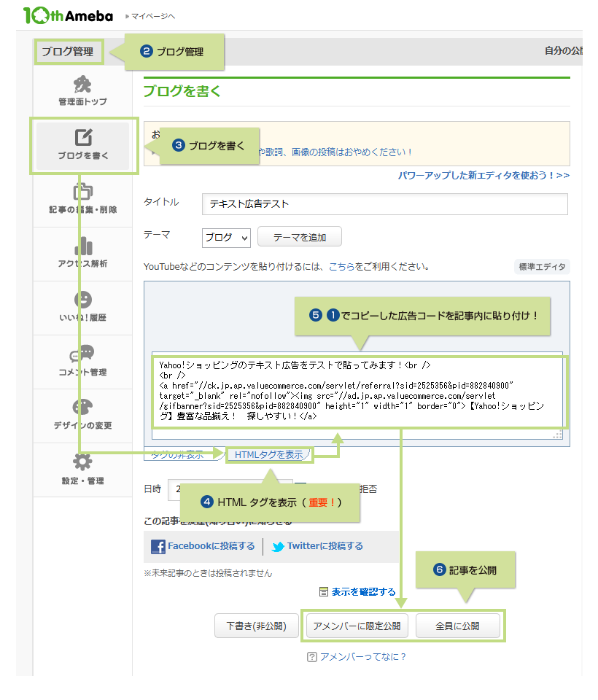Image resolution: width=598 pixels, height=700 pixels.
Task: Click the テーマを追加 button
Action: pyautogui.click(x=300, y=237)
